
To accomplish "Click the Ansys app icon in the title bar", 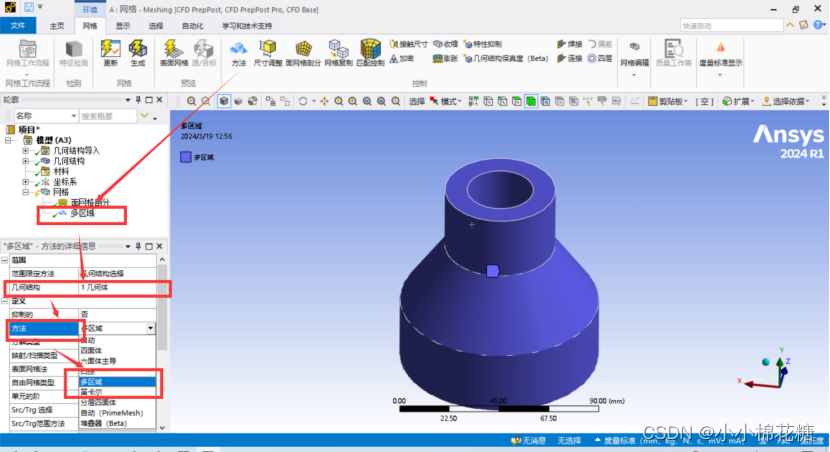I will pos(10,7).
